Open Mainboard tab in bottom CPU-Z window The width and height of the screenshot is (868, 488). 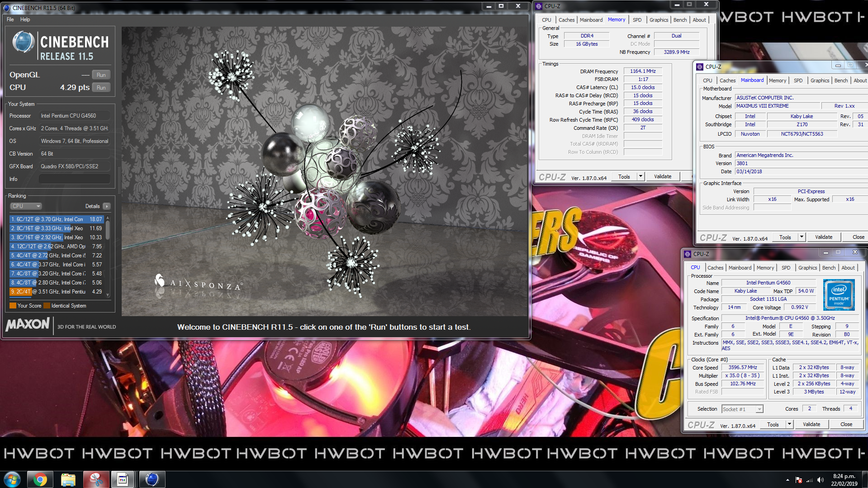(x=740, y=268)
